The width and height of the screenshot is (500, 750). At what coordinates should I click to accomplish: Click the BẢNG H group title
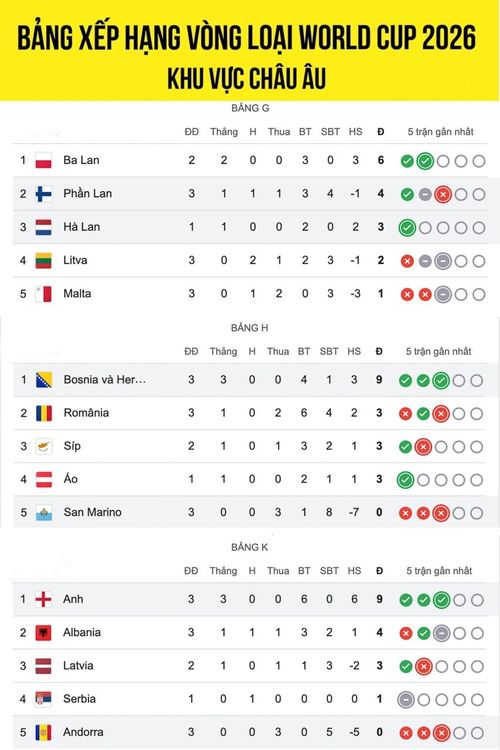pos(250,328)
